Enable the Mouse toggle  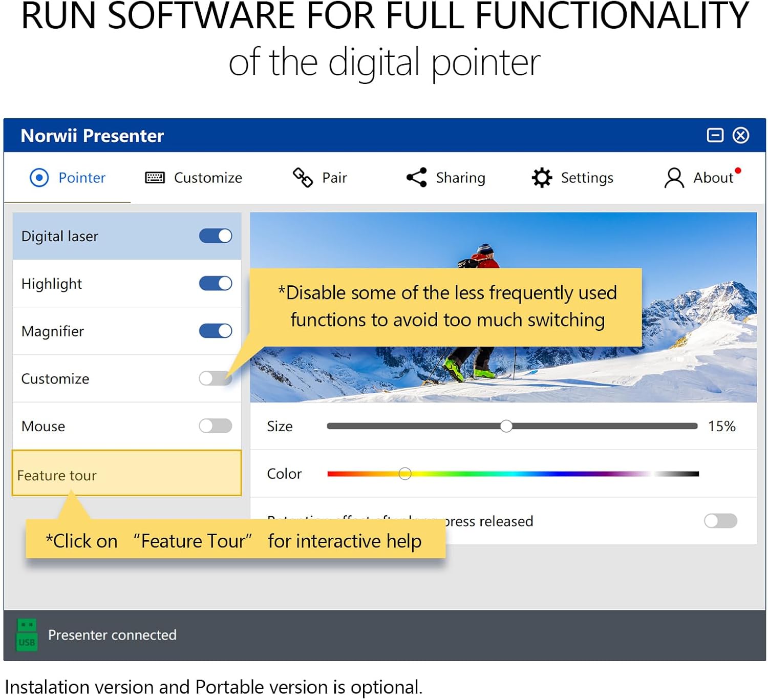tap(216, 426)
